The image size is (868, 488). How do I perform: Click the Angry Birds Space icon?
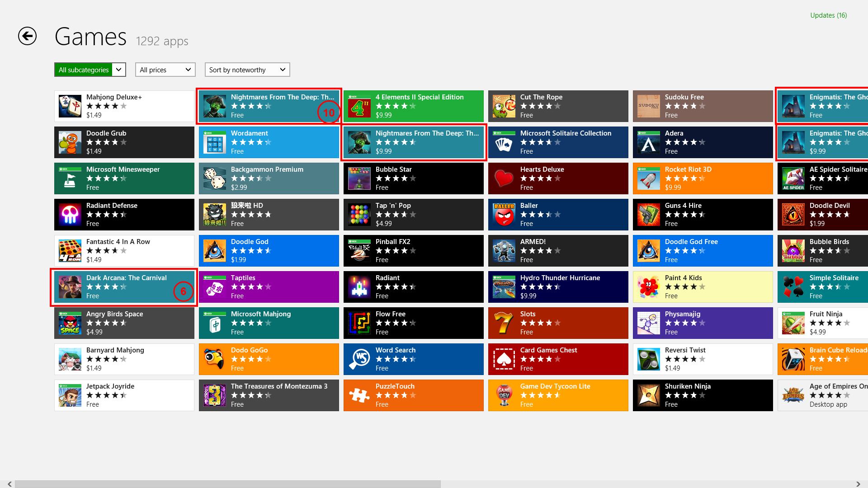click(70, 323)
